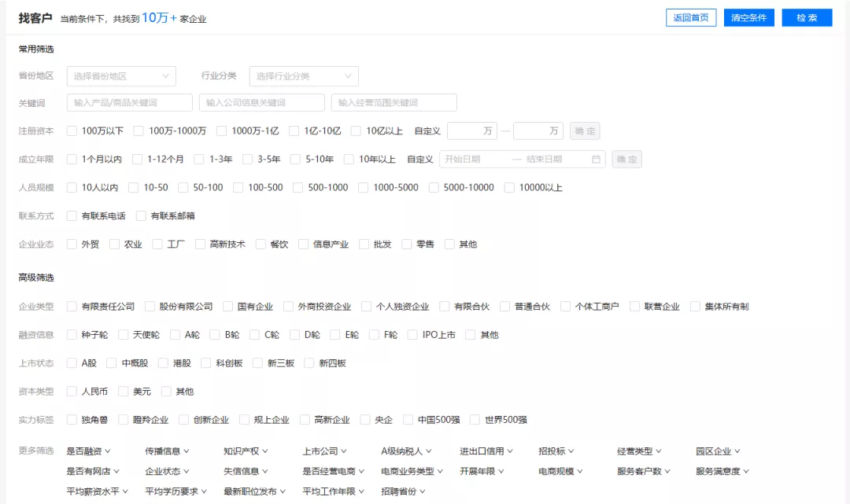Expand the 知识产权 filter dropdown
The height and width of the screenshot is (504, 850).
(246, 451)
